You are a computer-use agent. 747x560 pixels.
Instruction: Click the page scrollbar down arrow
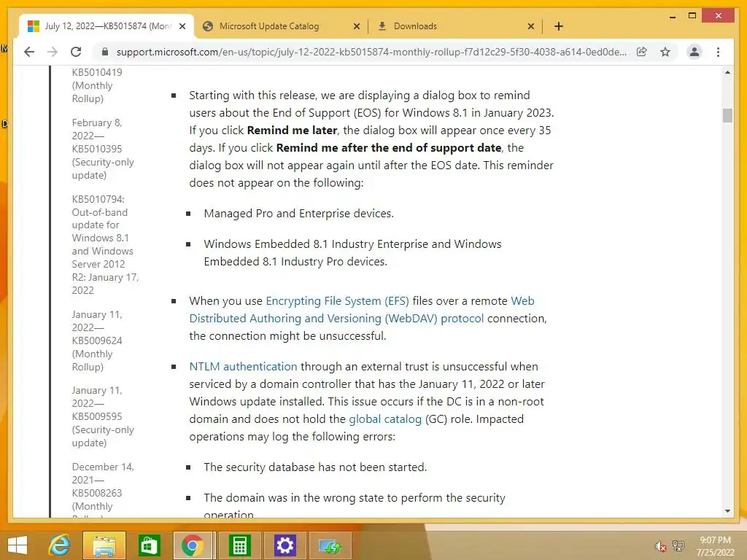(727, 511)
